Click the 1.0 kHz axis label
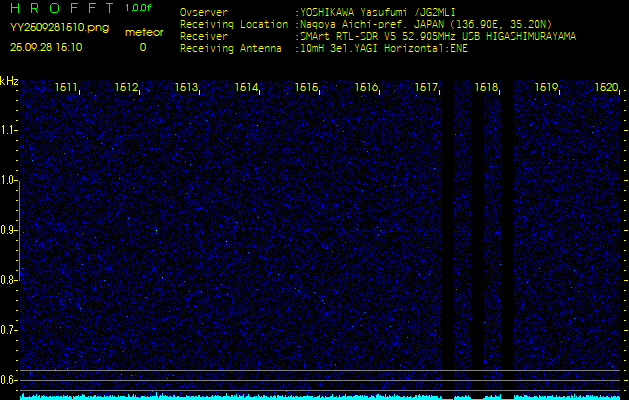Screen dimensions: 629x400 (x=8, y=181)
